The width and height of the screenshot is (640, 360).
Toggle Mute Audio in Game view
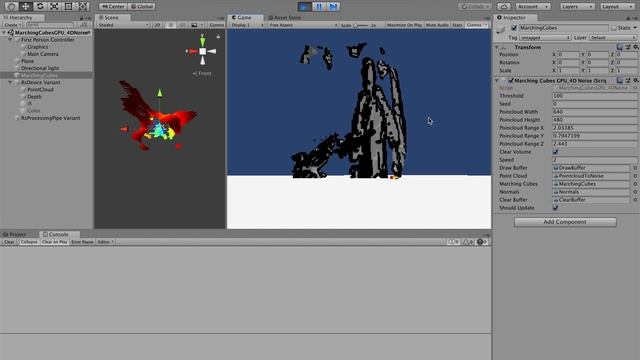437,25
